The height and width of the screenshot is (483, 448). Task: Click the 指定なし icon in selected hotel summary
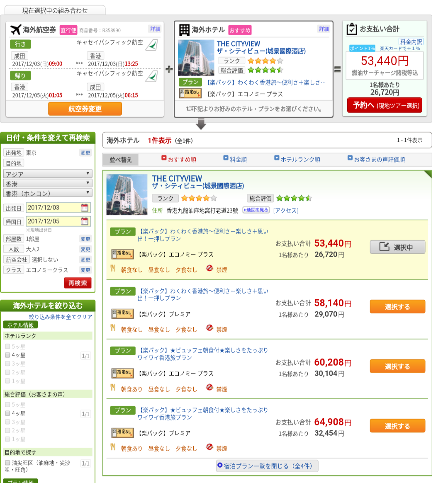coord(190,93)
